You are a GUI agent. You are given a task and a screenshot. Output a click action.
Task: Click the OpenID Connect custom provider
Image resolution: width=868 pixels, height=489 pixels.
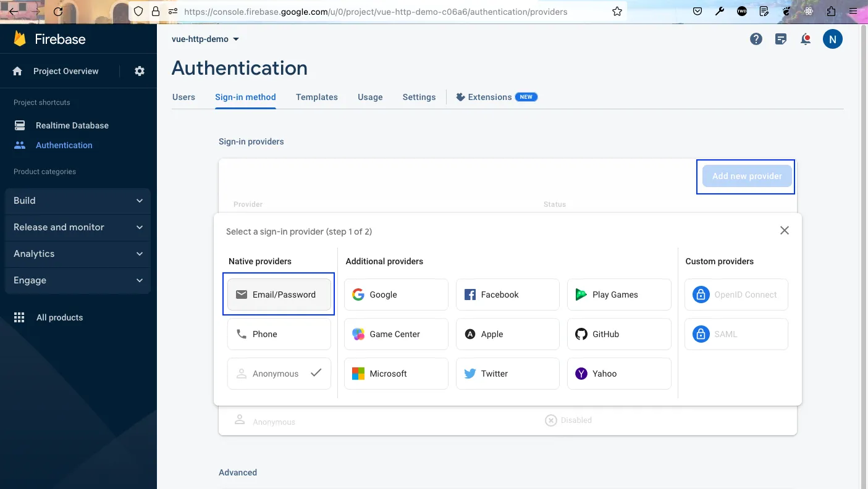pyautogui.click(x=736, y=295)
